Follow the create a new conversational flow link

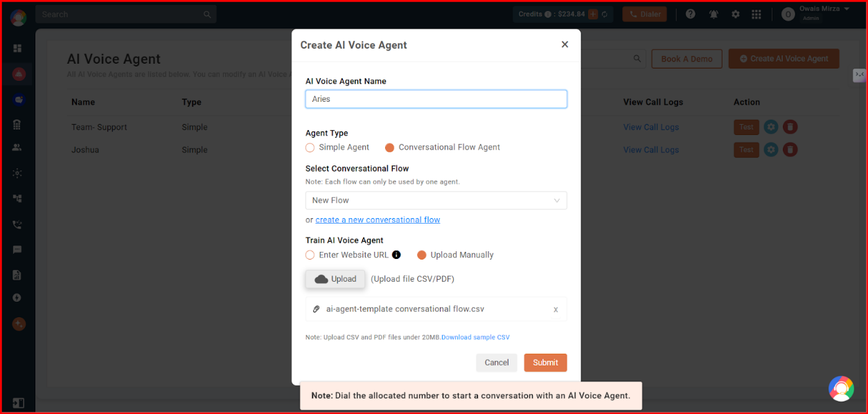click(x=378, y=219)
